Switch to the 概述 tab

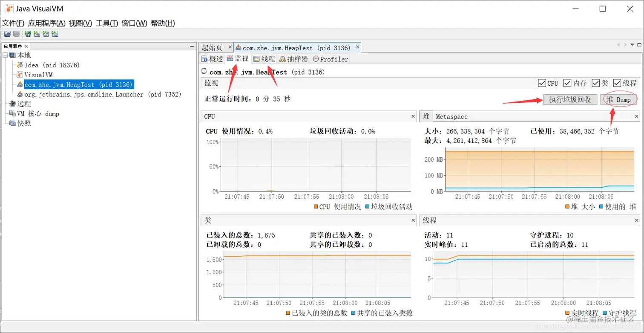coord(212,59)
